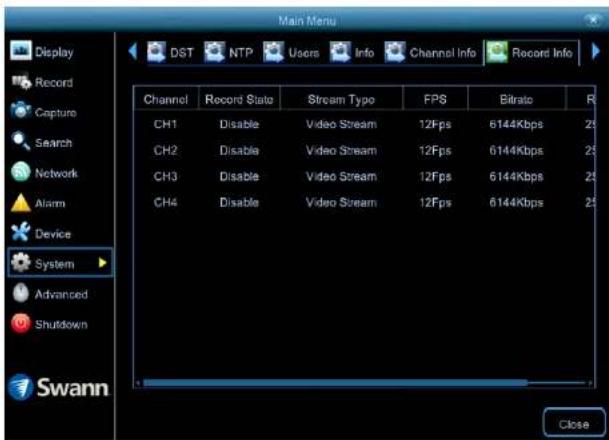
Task: Click the Channel column header
Action: pyautogui.click(x=166, y=99)
